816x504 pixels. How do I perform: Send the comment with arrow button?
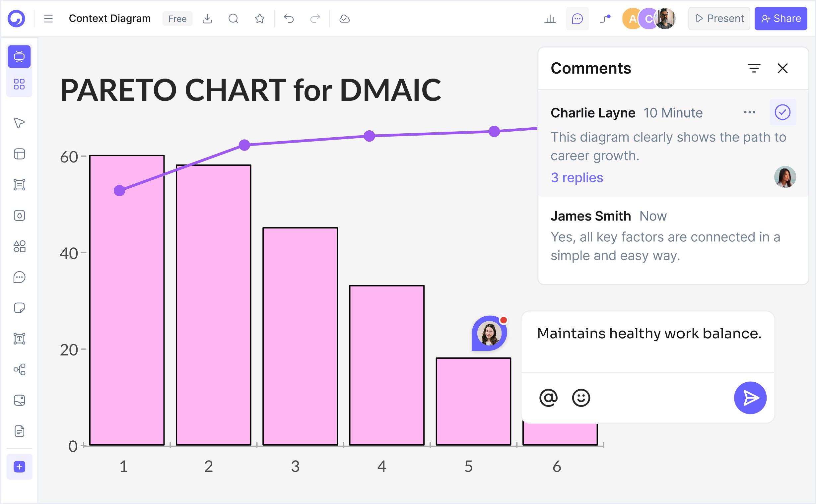[750, 398]
